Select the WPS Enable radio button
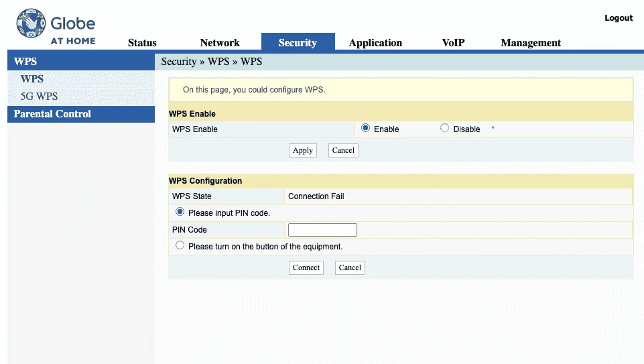The image size is (644, 364). (x=365, y=128)
